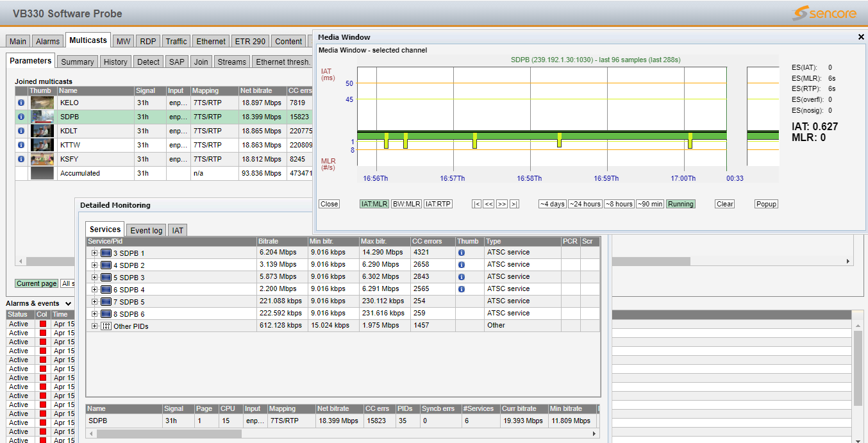
Task: Click Close button in Media Window
Action: 329,204
